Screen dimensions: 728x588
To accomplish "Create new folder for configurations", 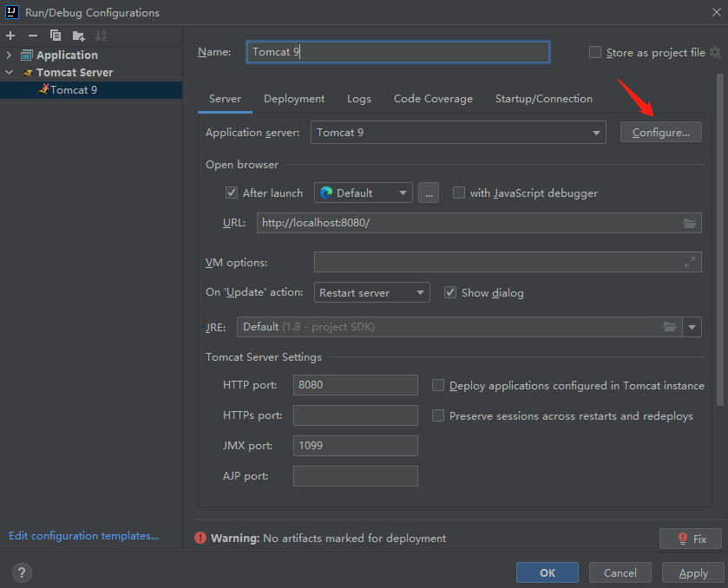I will click(78, 36).
